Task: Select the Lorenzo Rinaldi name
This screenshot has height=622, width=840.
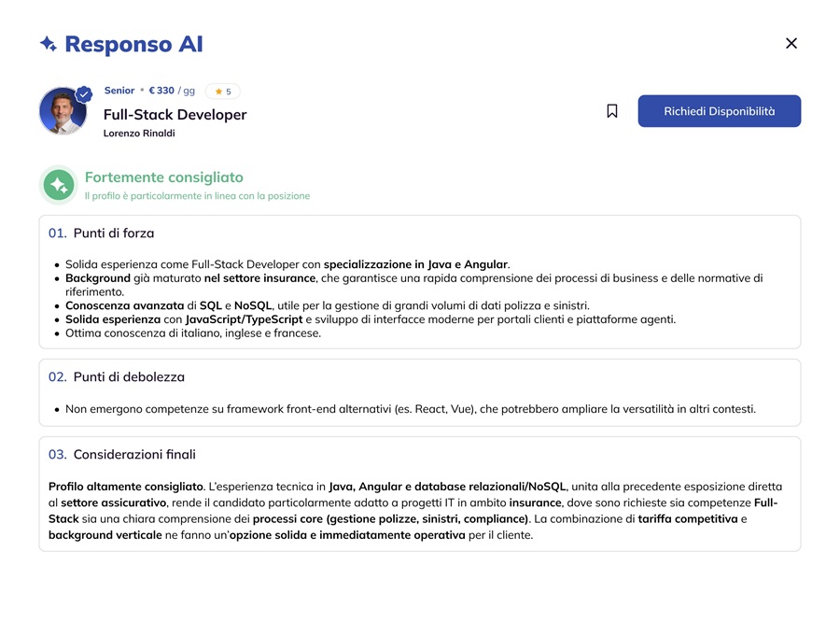Action: point(139,134)
